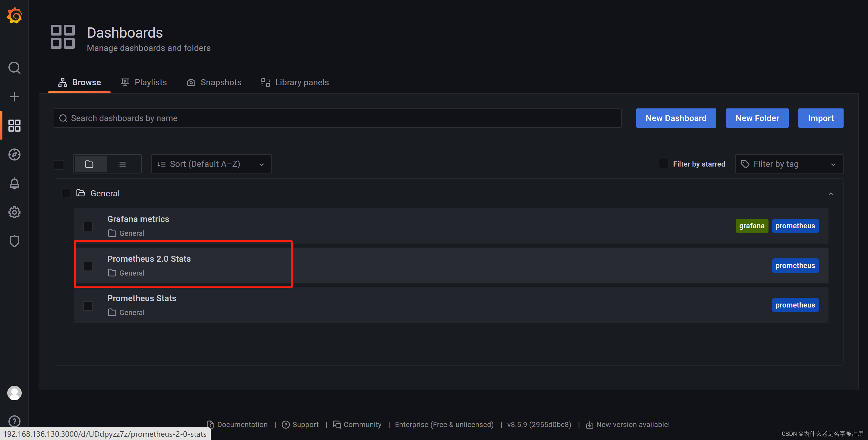Click prometheus tag on Prometheus 2.0 Stats row
Image resolution: width=868 pixels, height=440 pixels.
tap(795, 265)
